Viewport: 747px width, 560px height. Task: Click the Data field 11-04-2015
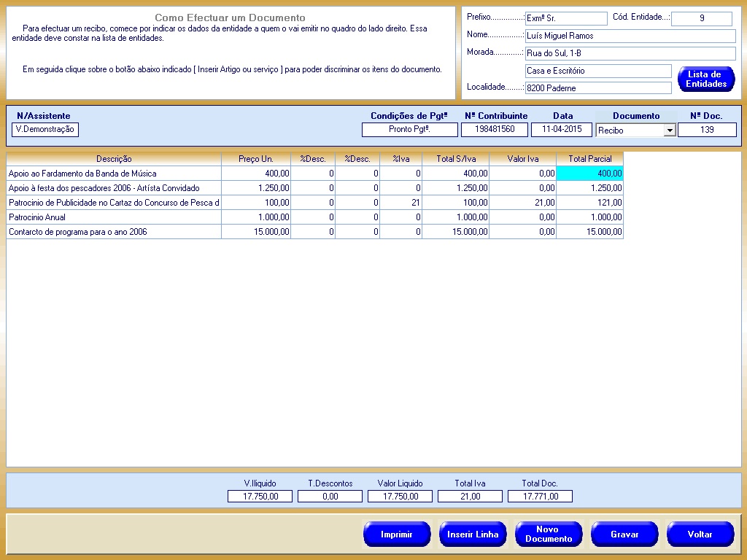pyautogui.click(x=562, y=129)
